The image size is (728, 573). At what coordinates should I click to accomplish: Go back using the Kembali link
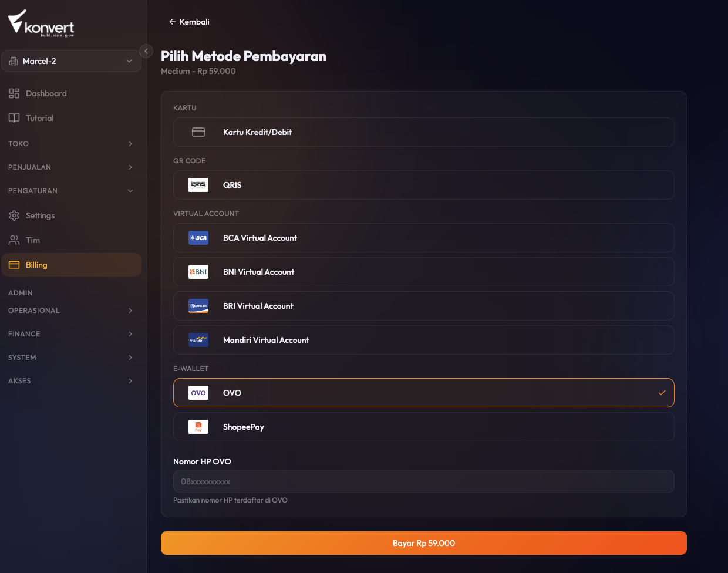tap(189, 22)
